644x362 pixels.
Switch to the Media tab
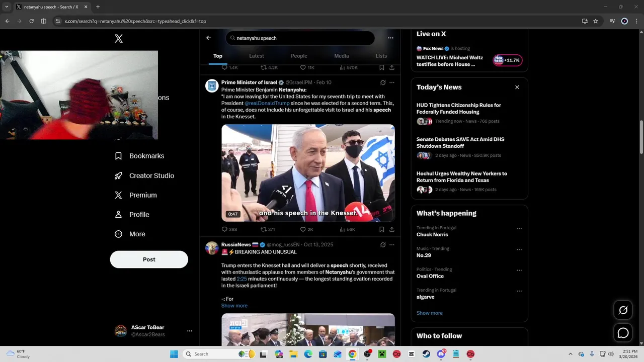[x=342, y=56]
